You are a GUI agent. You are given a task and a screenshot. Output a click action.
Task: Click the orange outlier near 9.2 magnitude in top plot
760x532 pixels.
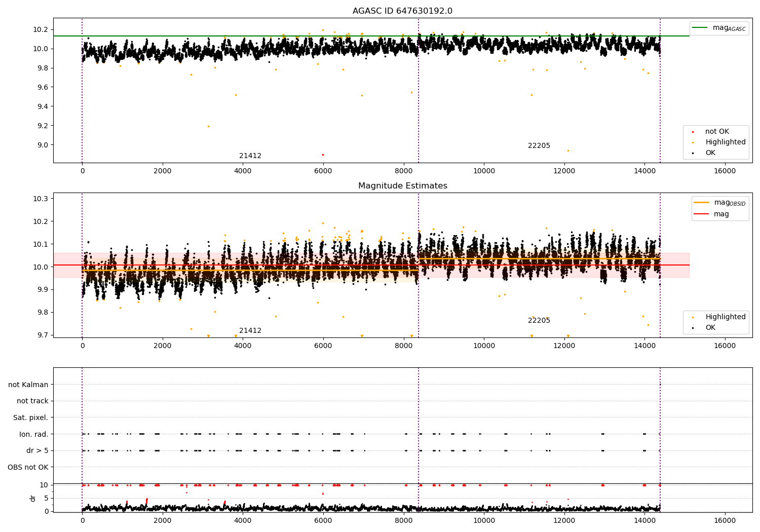[208, 126]
